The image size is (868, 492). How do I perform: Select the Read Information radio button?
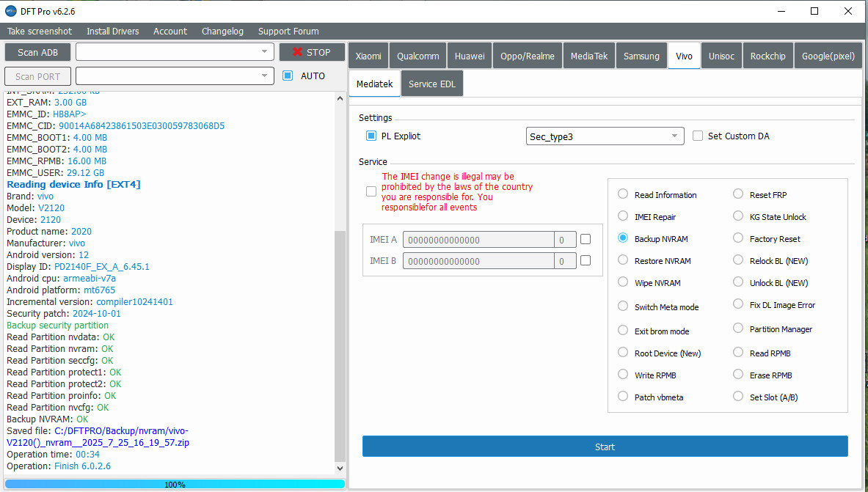tap(623, 194)
